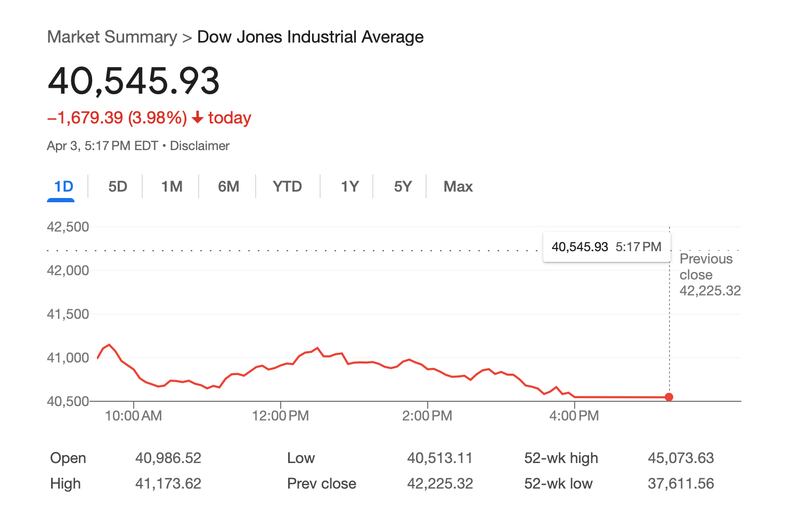This screenshot has width=800, height=512.
Task: Click the large 40,545.93 index price
Action: [134, 82]
